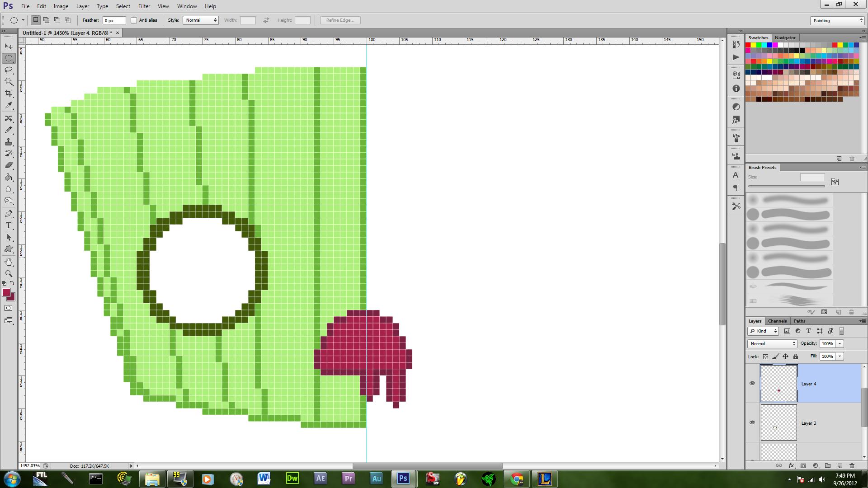Click the Layer 4 thumbnail
The image size is (868, 488).
(x=778, y=383)
